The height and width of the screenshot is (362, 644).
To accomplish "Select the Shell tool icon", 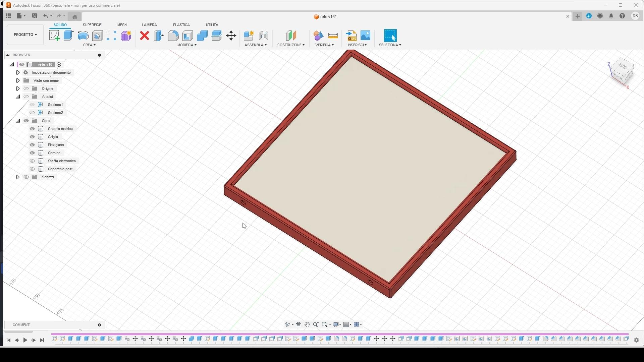I will [x=188, y=36].
